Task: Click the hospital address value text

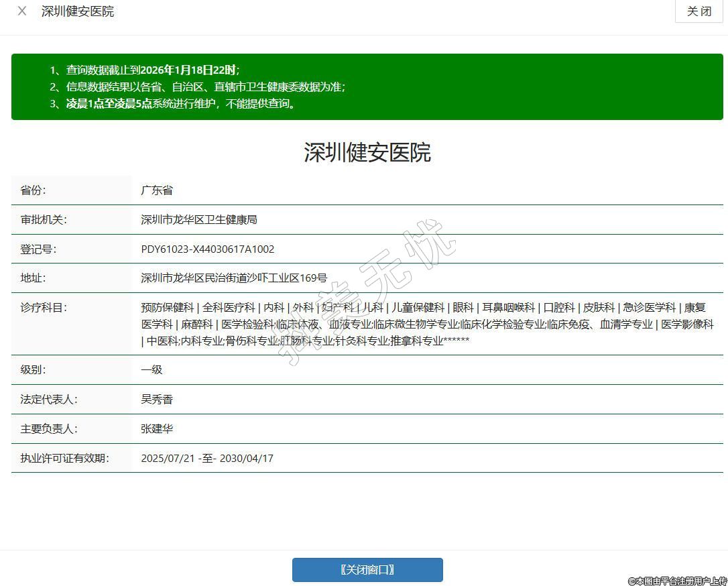Action: point(234,278)
